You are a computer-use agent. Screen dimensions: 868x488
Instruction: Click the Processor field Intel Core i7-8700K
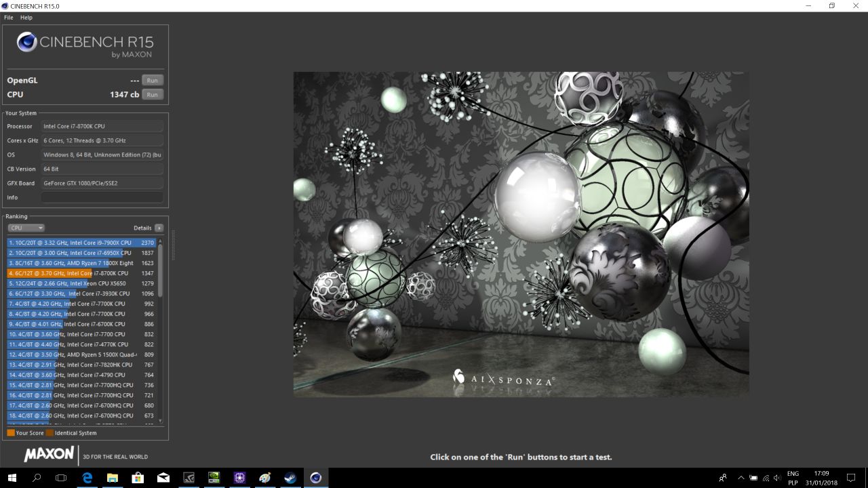pyautogui.click(x=102, y=126)
